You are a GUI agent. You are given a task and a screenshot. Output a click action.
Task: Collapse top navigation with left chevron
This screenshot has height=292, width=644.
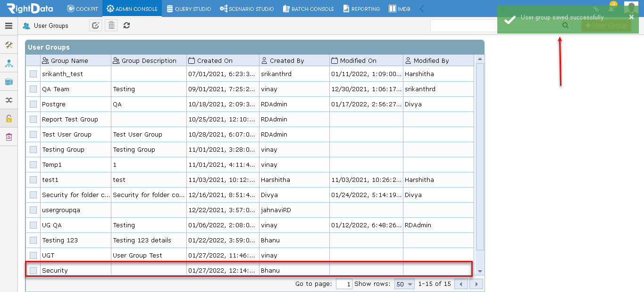pos(422,9)
